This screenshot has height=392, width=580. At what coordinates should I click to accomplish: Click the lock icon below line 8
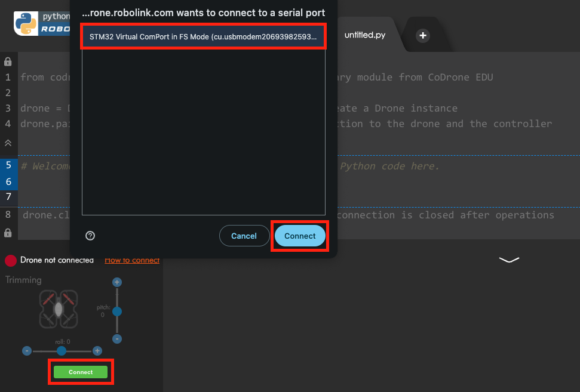[x=8, y=232]
